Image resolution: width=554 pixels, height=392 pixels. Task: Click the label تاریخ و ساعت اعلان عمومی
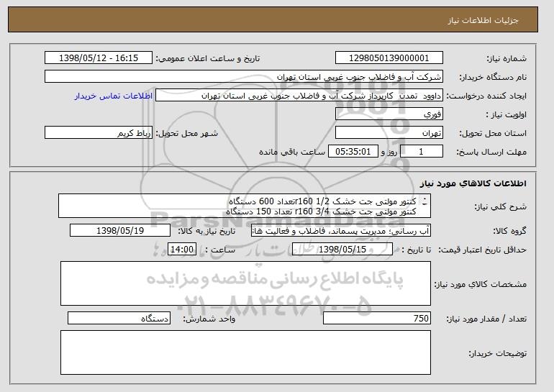coord(208,59)
